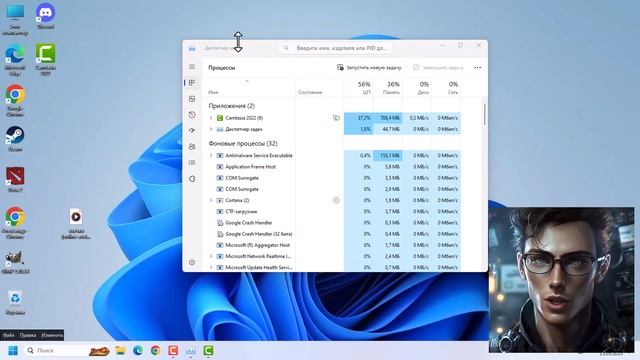Expand the Диспетчер задач process row
640x360 pixels.
pyautogui.click(x=211, y=129)
